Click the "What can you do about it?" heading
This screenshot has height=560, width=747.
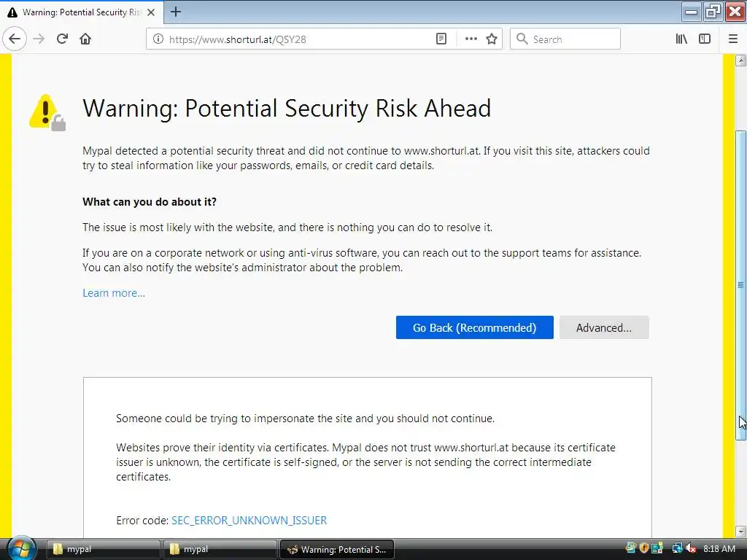(150, 202)
